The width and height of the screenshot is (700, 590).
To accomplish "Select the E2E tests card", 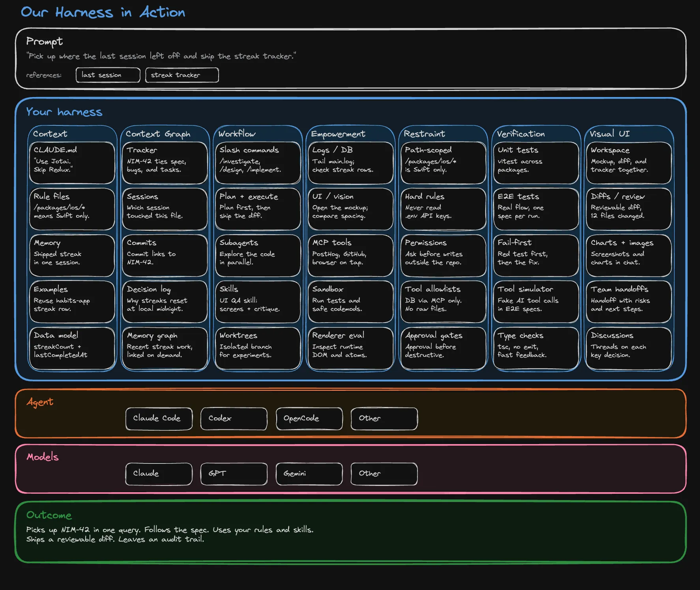I will 536,209.
